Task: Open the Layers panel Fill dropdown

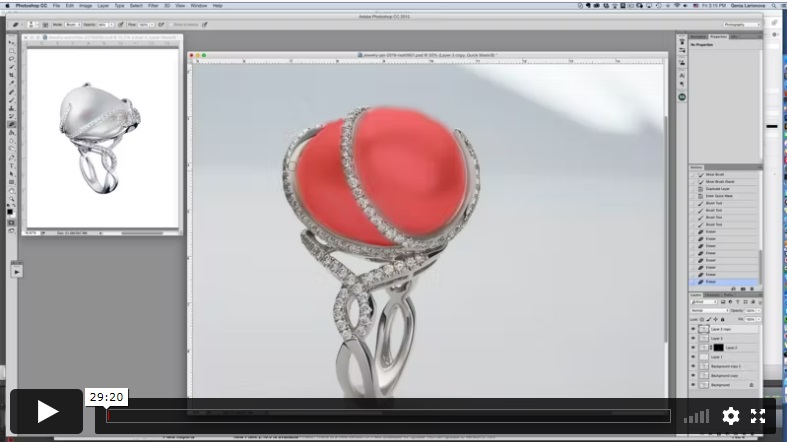Action: tap(759, 320)
